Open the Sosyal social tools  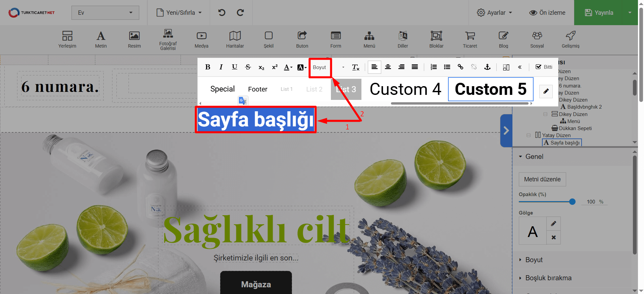point(537,40)
